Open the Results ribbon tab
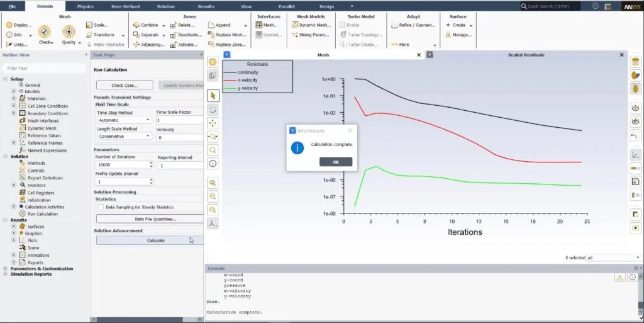This screenshot has width=644, height=323. coord(206,6)
